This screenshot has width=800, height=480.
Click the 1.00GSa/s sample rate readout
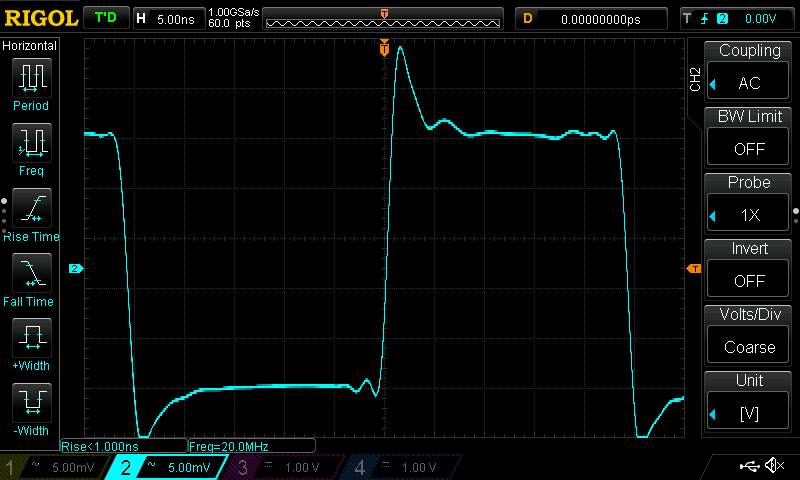pyautogui.click(x=234, y=12)
